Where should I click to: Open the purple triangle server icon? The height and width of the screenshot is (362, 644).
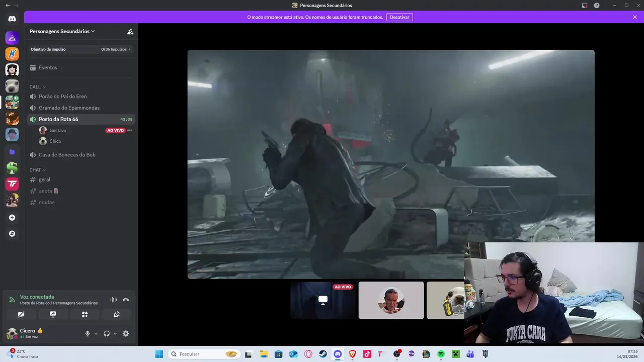[x=12, y=38]
